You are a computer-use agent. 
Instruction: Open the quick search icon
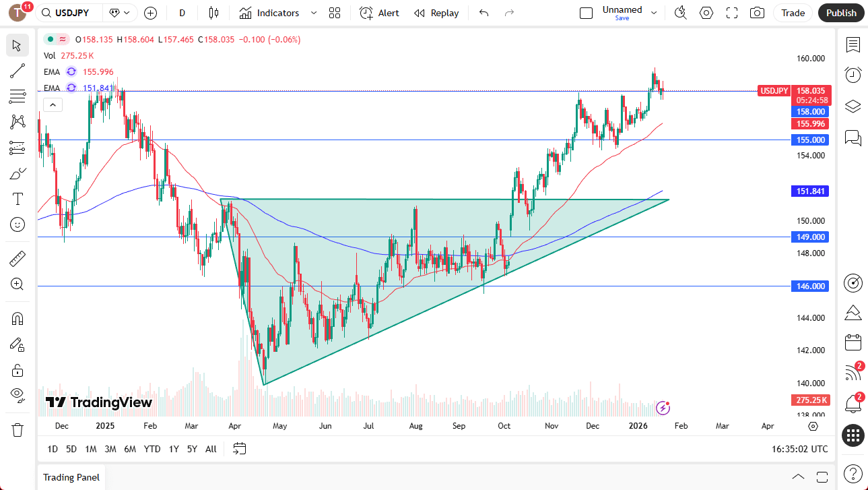pyautogui.click(x=681, y=13)
